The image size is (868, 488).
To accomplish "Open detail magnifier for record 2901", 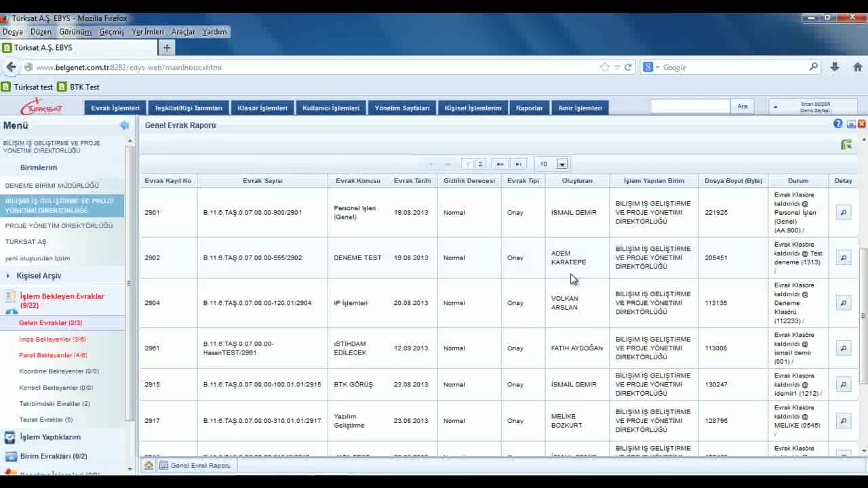I will [843, 213].
